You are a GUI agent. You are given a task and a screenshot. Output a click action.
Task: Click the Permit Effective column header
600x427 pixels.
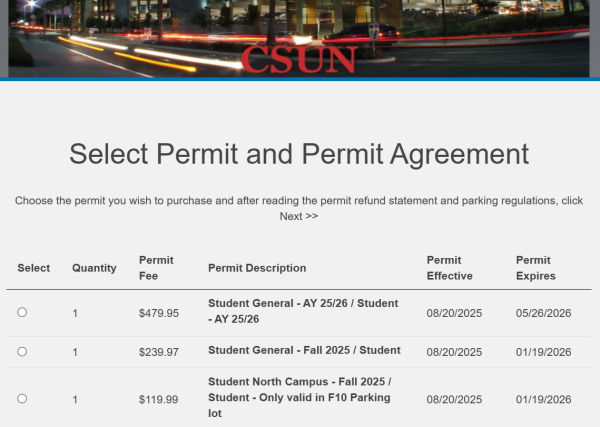click(449, 268)
